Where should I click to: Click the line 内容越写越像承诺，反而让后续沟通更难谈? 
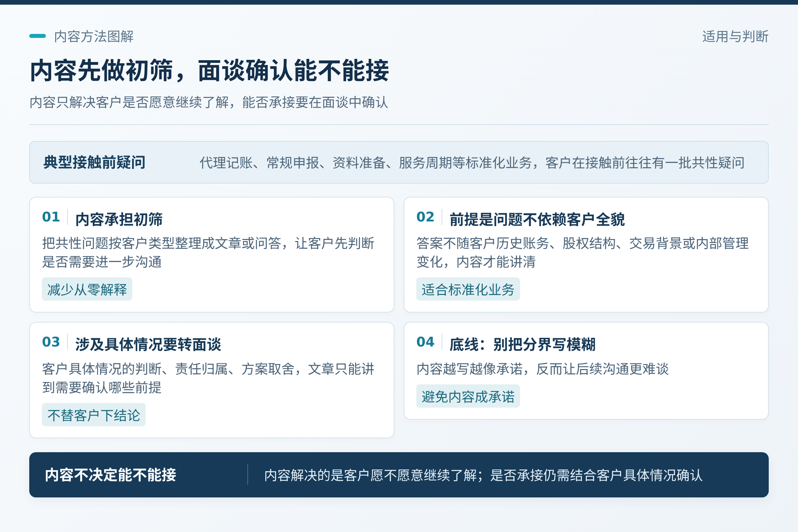click(x=543, y=369)
